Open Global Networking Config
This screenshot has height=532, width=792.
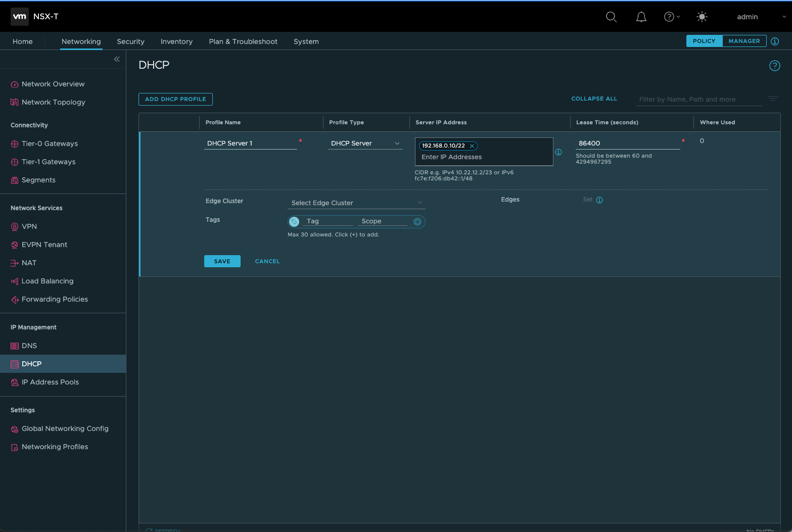(x=65, y=428)
